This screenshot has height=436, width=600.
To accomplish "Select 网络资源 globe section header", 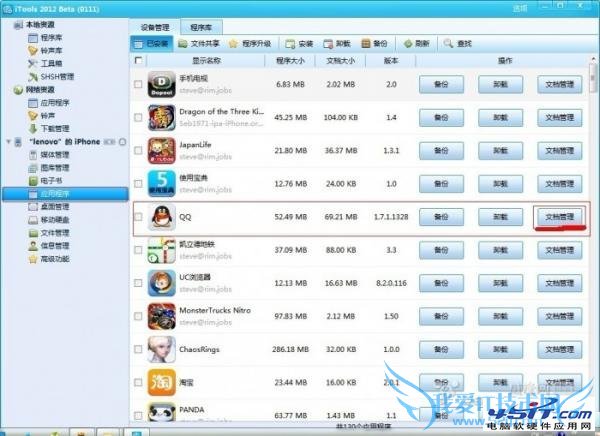I will (34, 90).
